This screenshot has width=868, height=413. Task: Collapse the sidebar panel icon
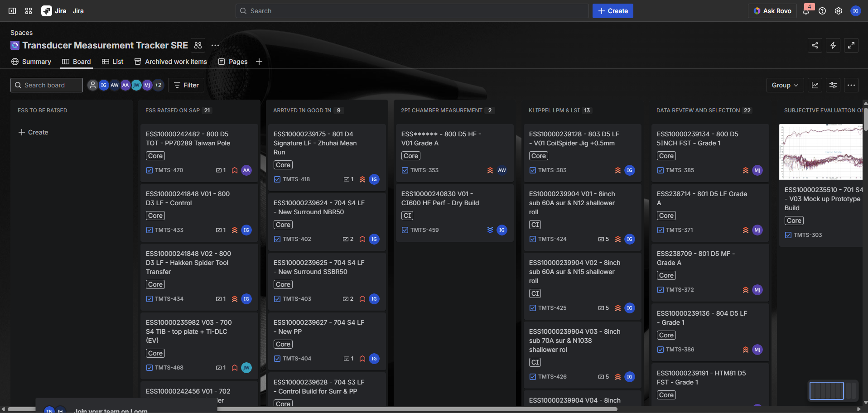(x=12, y=11)
